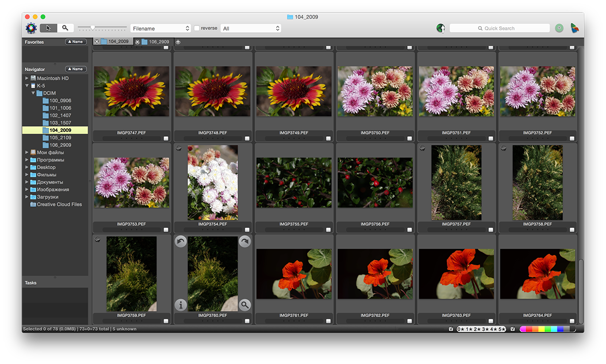Tag the IMGP3764.PEF checkbox
The width and height of the screenshot is (606, 364).
click(572, 321)
